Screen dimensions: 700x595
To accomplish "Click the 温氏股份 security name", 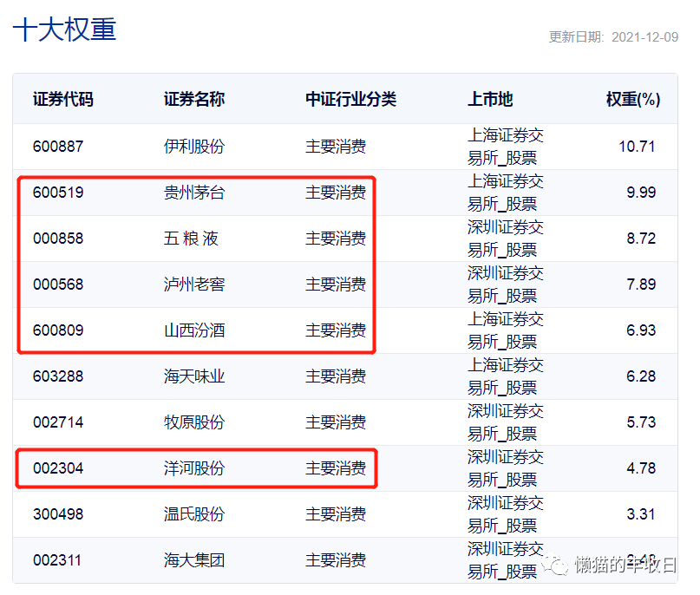I will pos(194,514).
